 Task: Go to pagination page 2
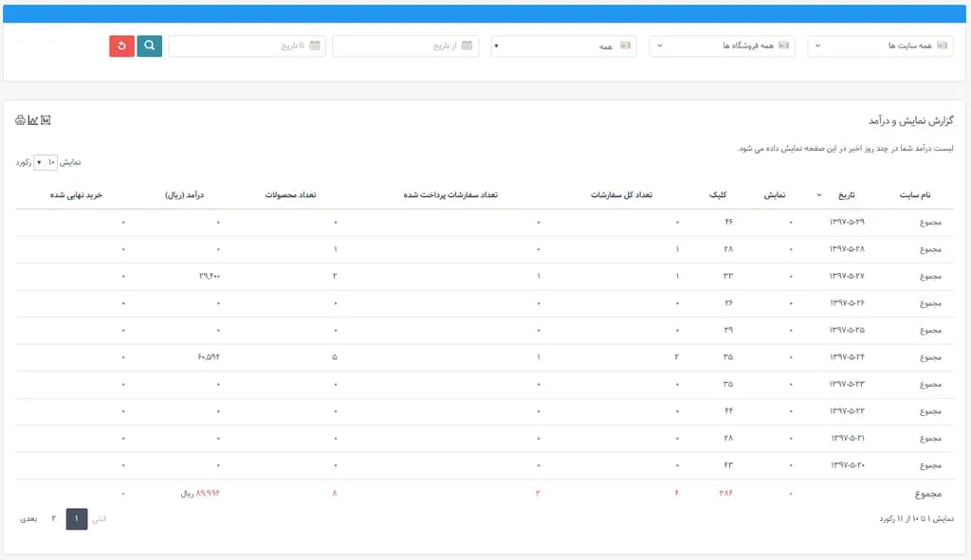pos(53,519)
